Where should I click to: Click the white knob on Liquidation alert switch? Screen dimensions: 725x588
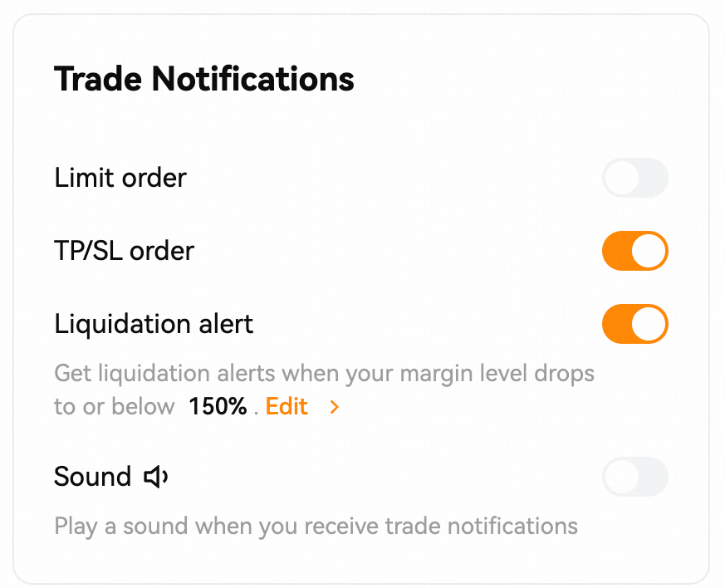(649, 324)
